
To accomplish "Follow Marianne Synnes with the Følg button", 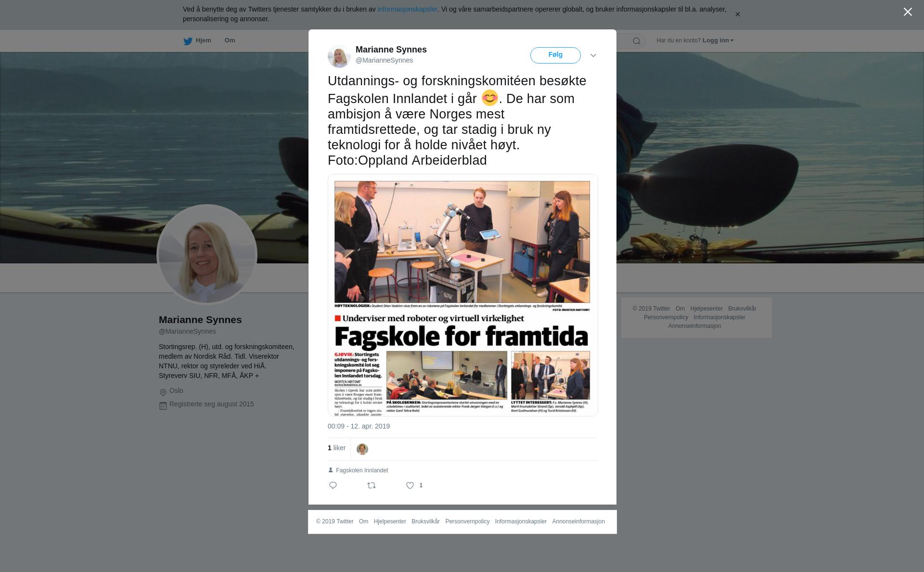I will (555, 55).
